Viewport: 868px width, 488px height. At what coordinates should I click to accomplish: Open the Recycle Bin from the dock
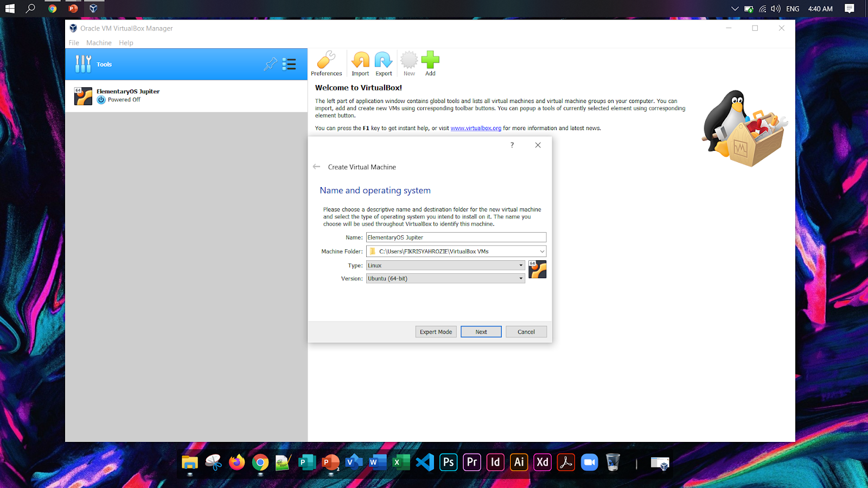(x=613, y=463)
